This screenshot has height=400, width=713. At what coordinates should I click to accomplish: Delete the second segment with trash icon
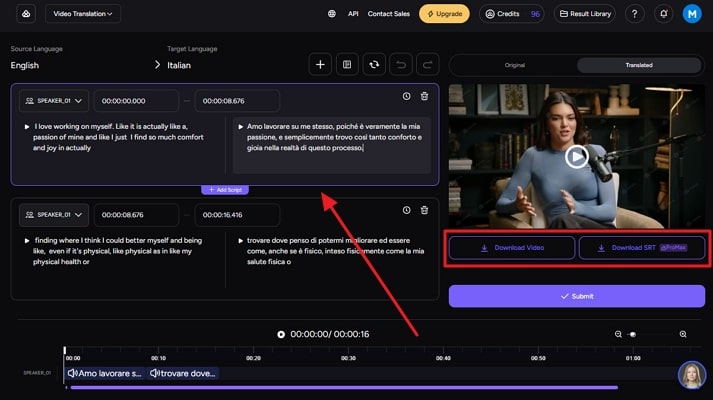point(424,210)
